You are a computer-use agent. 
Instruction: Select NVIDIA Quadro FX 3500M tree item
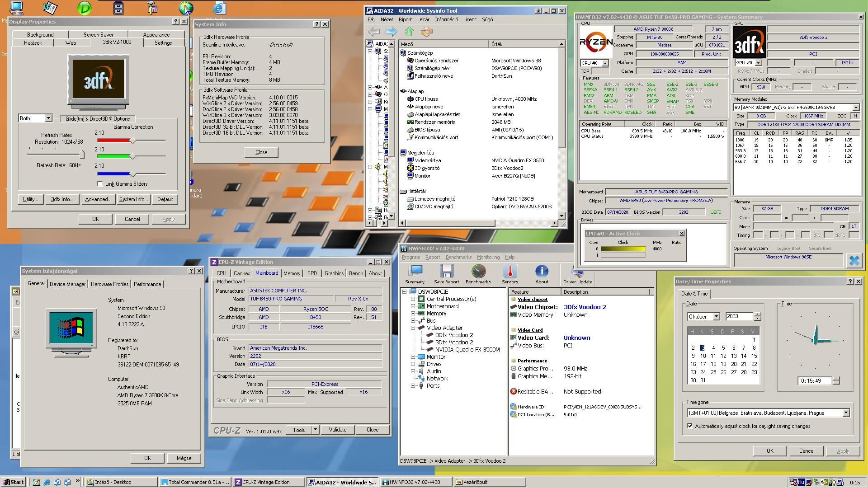467,350
